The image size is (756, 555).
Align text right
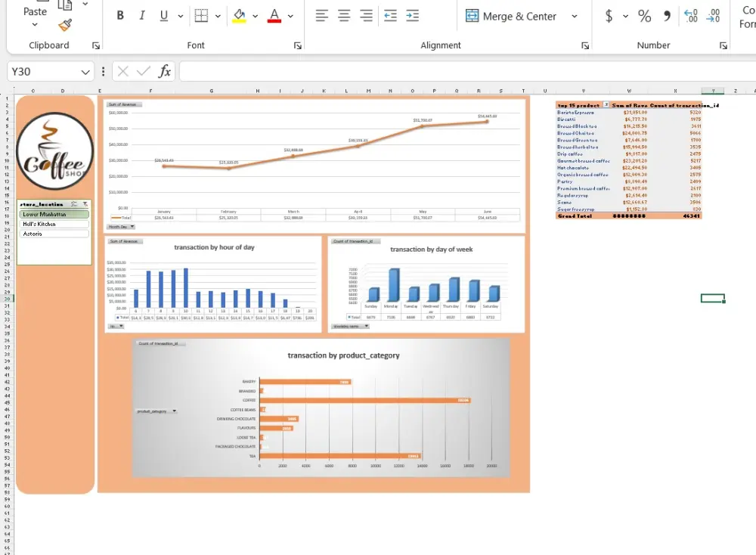click(366, 15)
